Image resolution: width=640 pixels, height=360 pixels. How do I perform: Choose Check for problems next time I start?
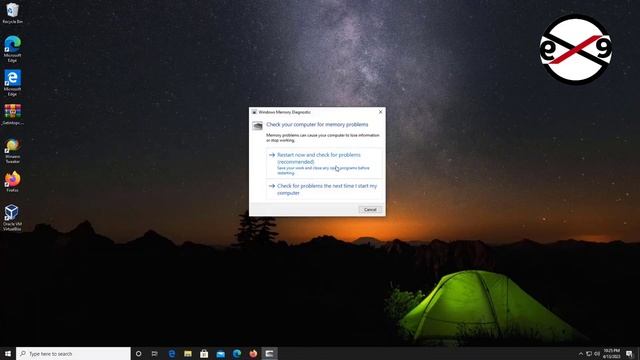pyautogui.click(x=324, y=189)
